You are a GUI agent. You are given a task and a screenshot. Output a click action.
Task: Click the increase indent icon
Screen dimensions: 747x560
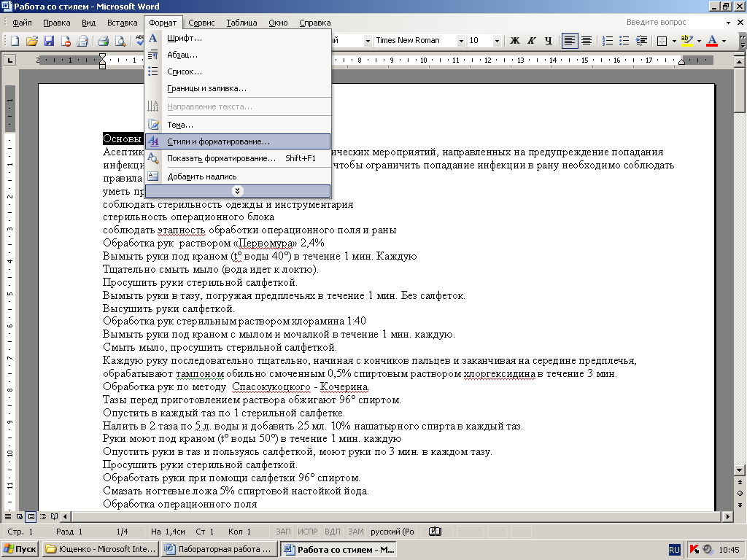[641, 41]
